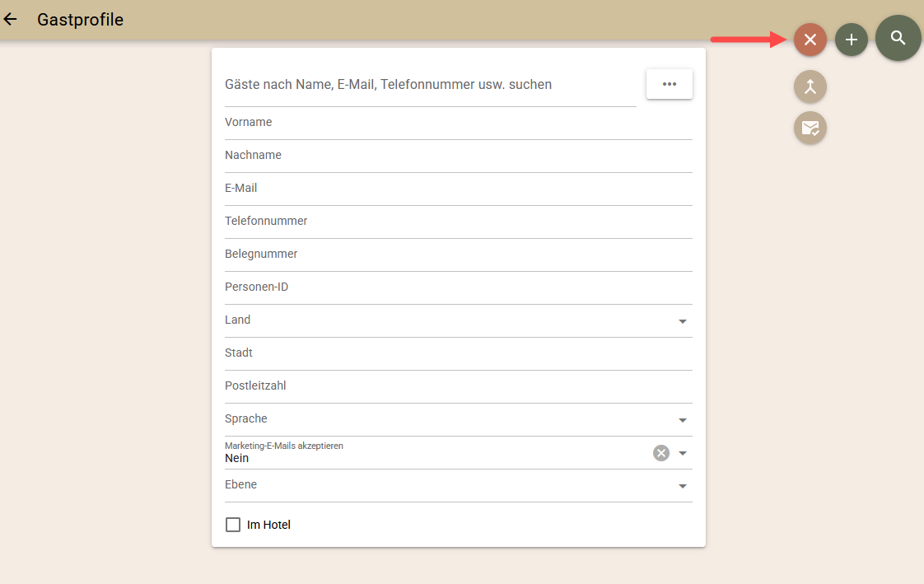
Task: Open the merge profiles round button
Action: click(810, 86)
